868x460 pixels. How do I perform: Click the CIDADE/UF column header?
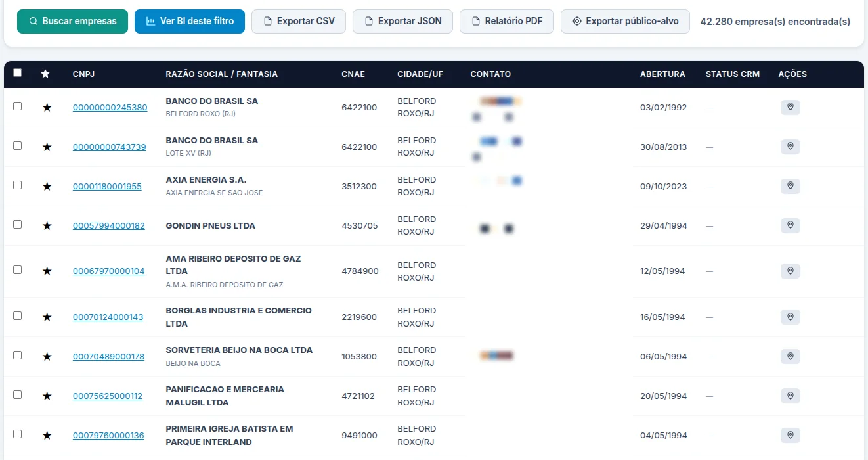[x=420, y=74]
